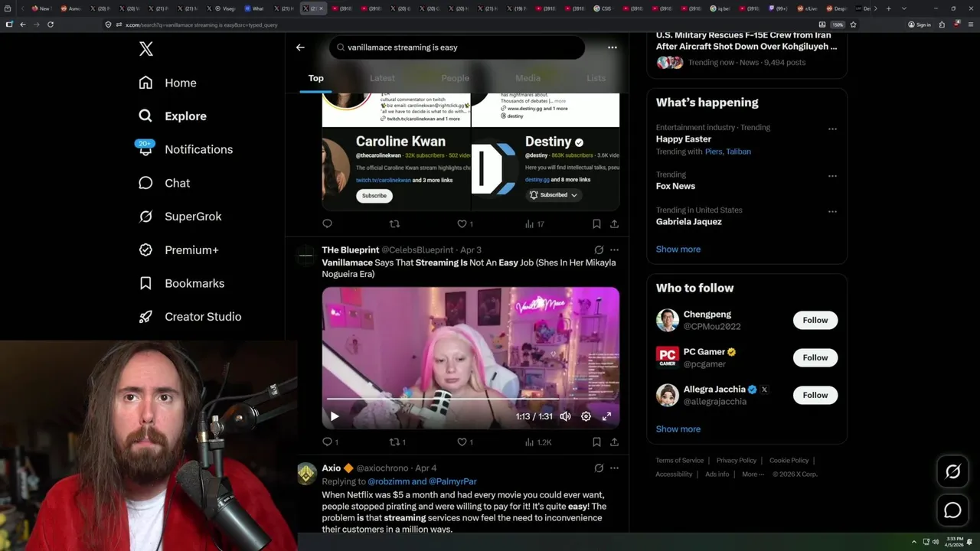
Task: Follow Chengpeng
Action: (815, 321)
